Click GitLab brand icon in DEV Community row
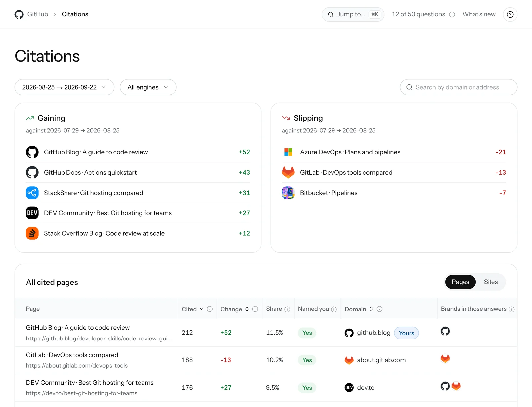The image size is (532, 407). pyautogui.click(x=456, y=386)
